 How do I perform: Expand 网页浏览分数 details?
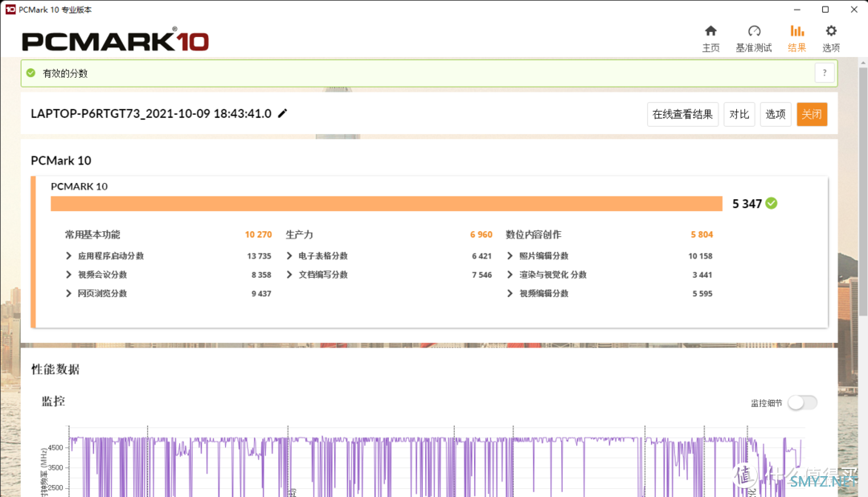pos(68,294)
